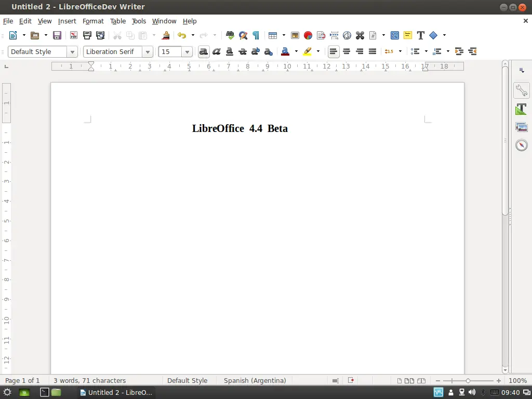Center the paragraph horizontally
532x399 pixels.
(347, 51)
